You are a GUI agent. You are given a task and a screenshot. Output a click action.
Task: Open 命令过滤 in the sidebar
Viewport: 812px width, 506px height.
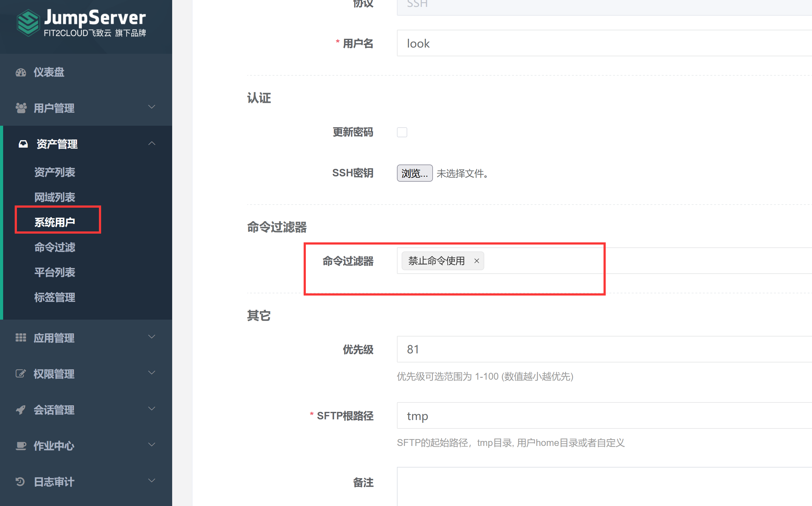(x=54, y=247)
